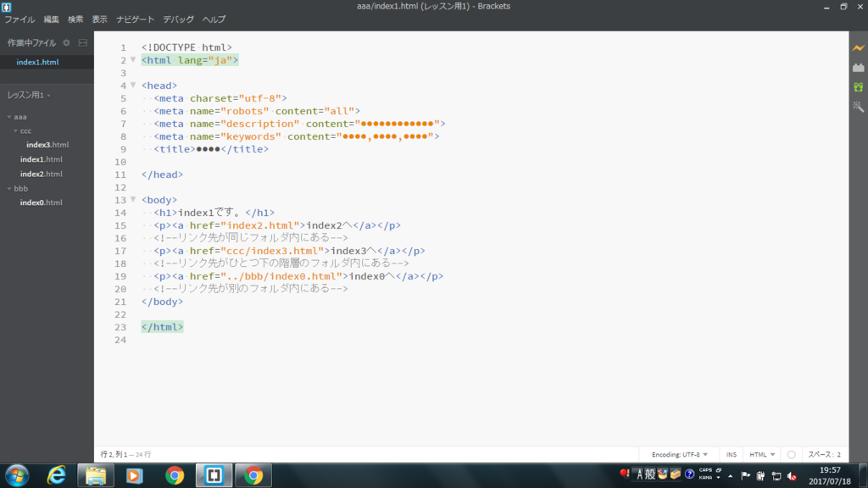
Task: Click the Brackets app icon in title bar
Action: coord(6,7)
